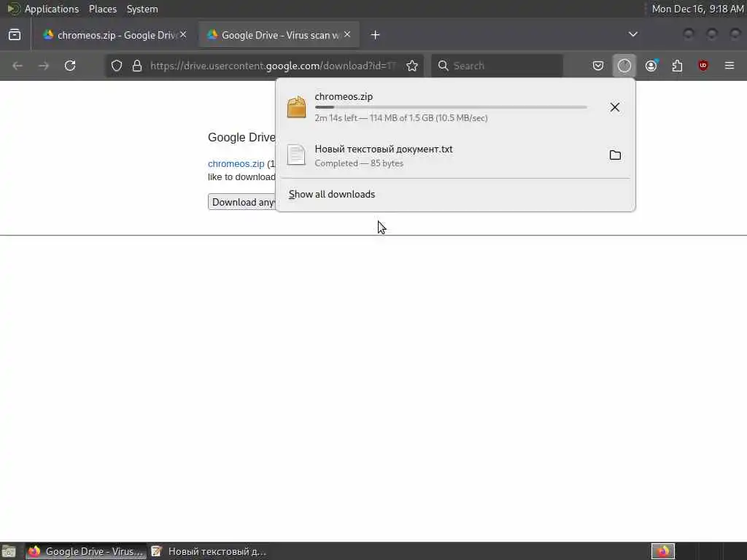Image resolution: width=747 pixels, height=560 pixels.
Task: Click the Firefox workspace switcher thumbnail
Action: click(x=662, y=551)
